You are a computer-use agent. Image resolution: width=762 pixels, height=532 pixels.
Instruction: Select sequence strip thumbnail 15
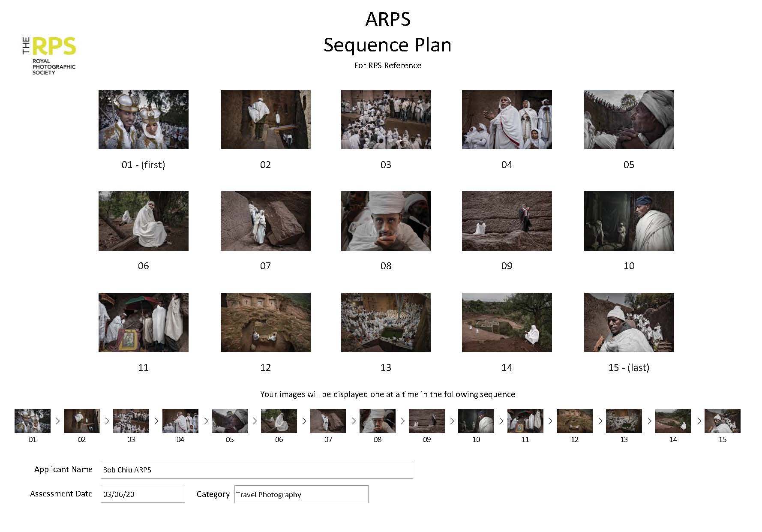(x=723, y=421)
